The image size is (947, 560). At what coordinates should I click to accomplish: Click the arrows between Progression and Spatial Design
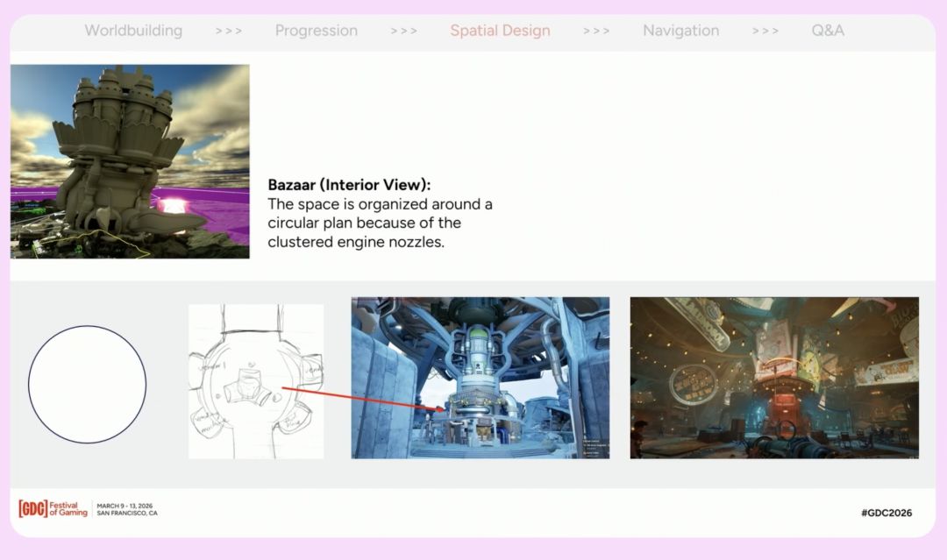[403, 31]
